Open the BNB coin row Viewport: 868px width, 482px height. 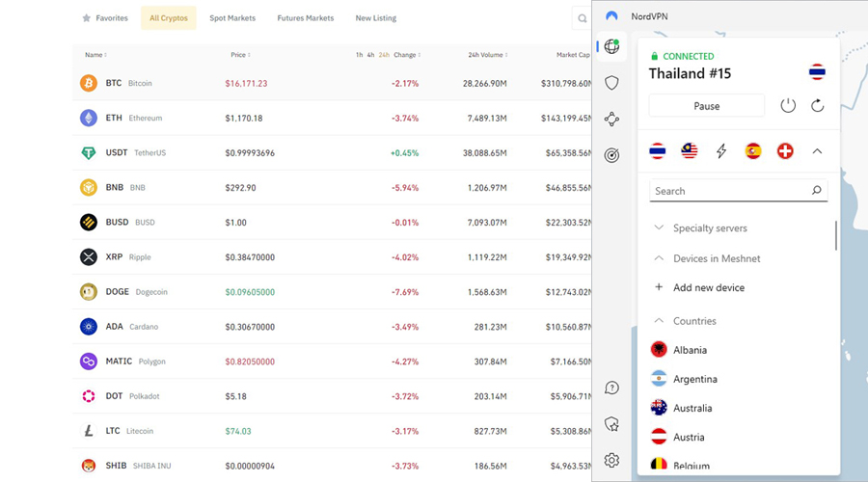pyautogui.click(x=332, y=188)
